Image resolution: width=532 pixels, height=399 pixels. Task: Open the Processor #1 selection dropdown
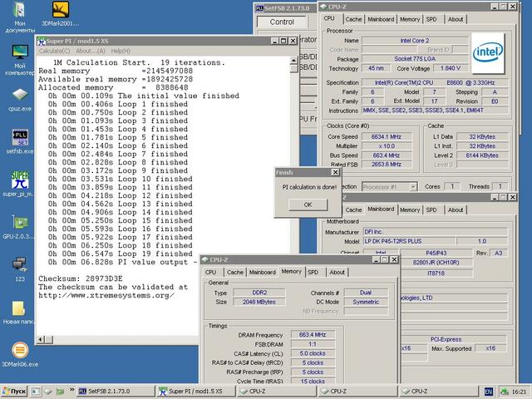pyautogui.click(x=390, y=186)
